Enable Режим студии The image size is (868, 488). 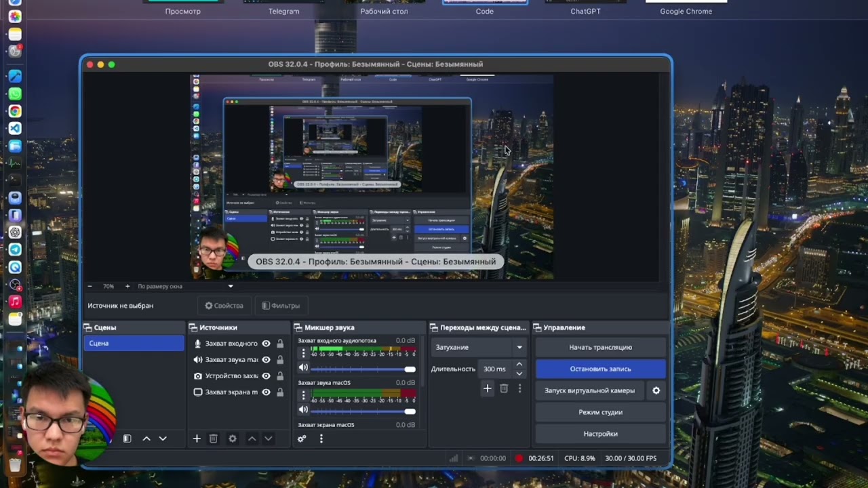tap(600, 412)
